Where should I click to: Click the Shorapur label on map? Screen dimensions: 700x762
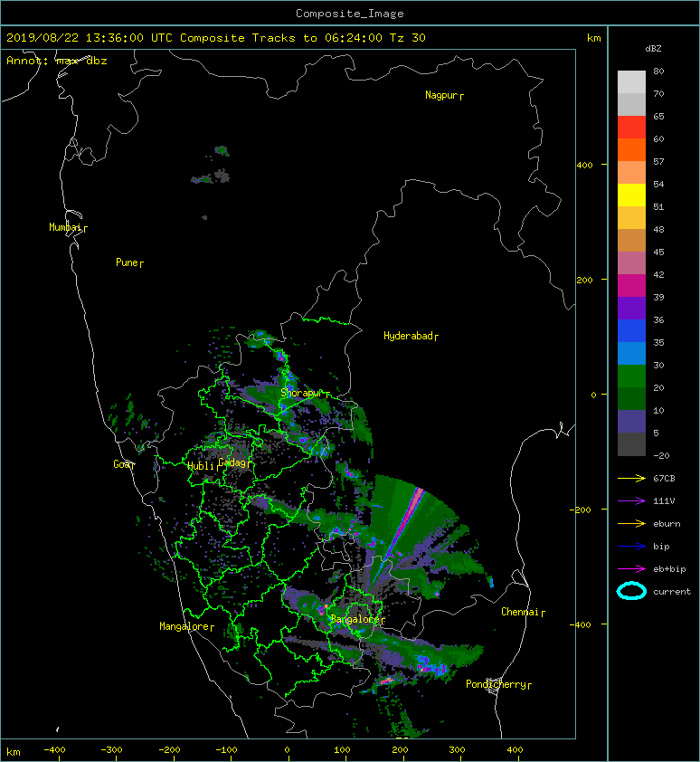301,393
